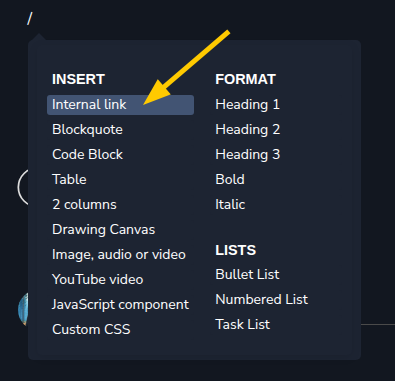Screen dimensions: 395x381
Task: Click the blue avatar thumbnail behind the menu
Action: pyautogui.click(x=23, y=309)
